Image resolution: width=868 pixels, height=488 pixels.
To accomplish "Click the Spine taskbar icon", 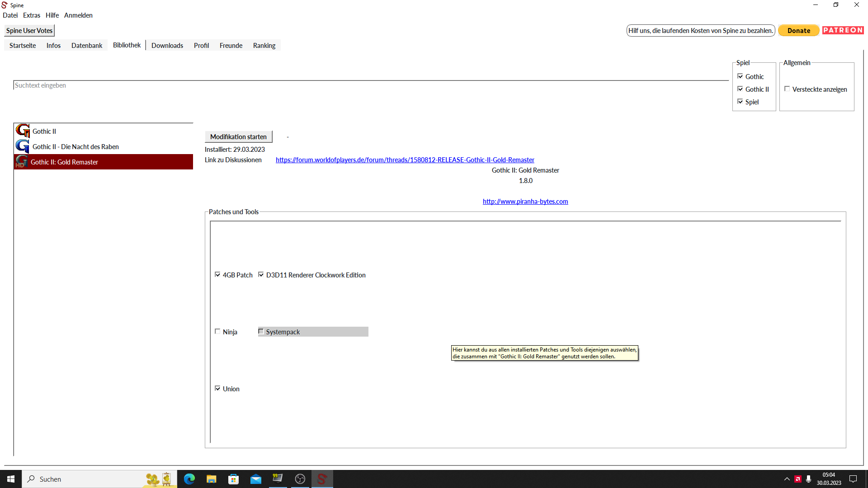I will [322, 479].
